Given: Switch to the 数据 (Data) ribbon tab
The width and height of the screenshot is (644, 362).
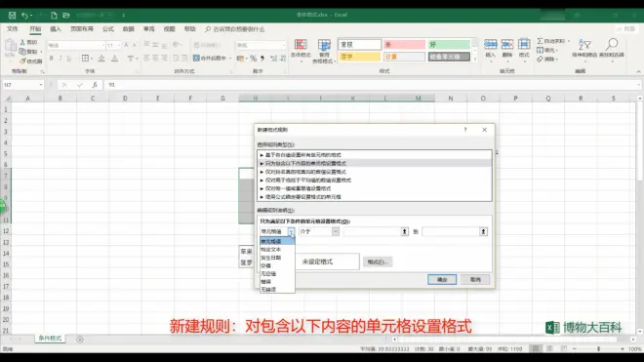Looking at the screenshot, I should click(129, 29).
